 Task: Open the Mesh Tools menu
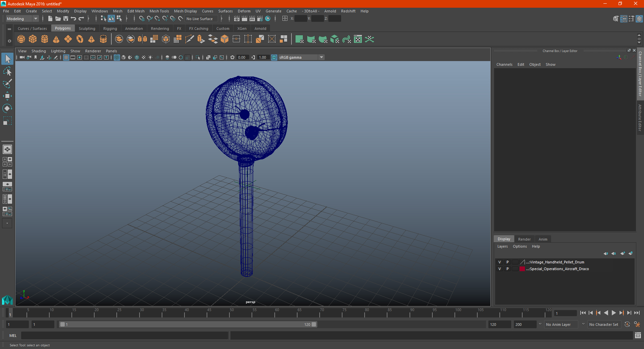tap(159, 11)
